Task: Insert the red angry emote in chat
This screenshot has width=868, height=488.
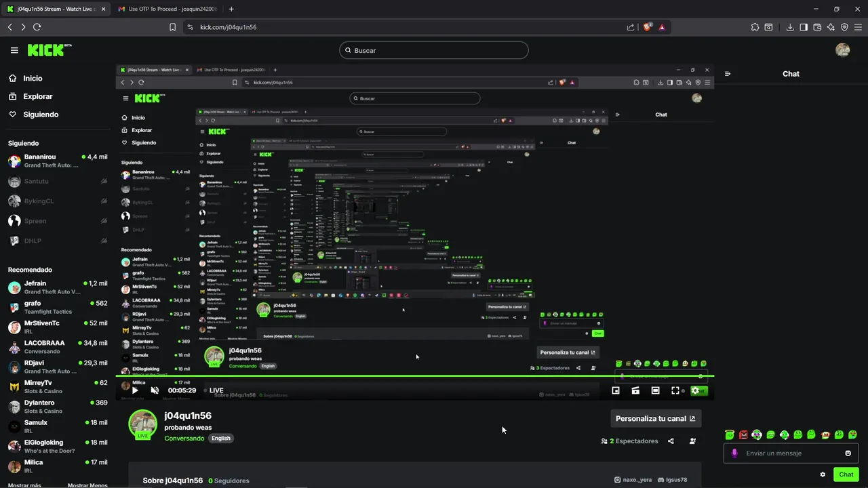Action: (743, 434)
